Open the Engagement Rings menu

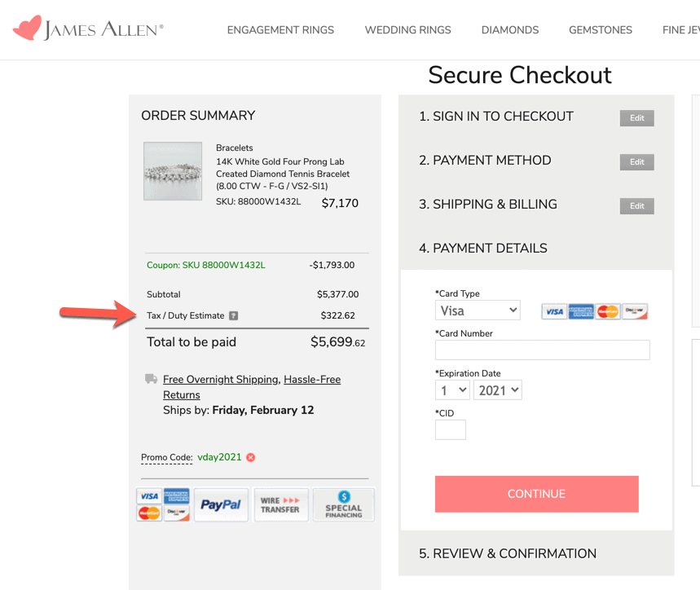click(x=280, y=30)
